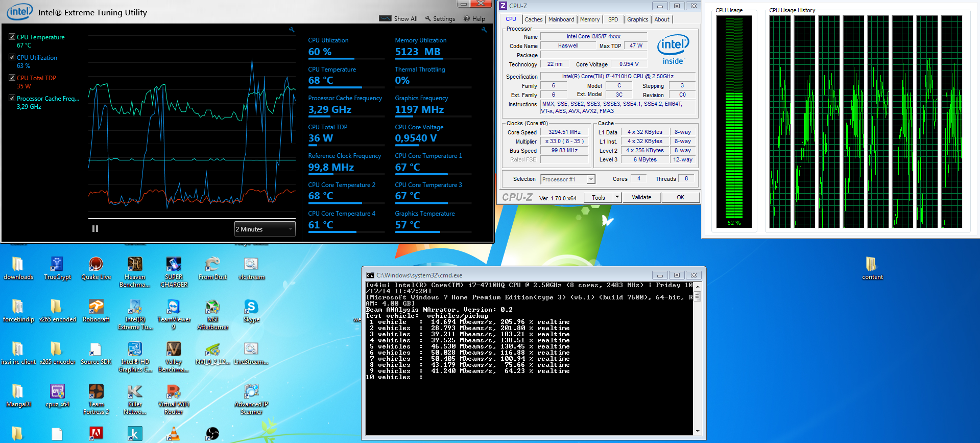Select the vlcstream desktop shortcut
Screen dimensions: 980x443
click(251, 269)
